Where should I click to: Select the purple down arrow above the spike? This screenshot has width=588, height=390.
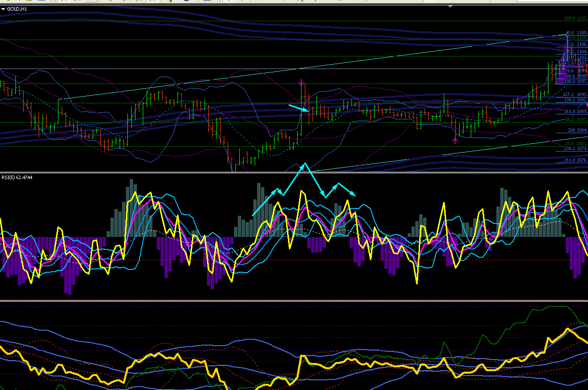coord(301,83)
